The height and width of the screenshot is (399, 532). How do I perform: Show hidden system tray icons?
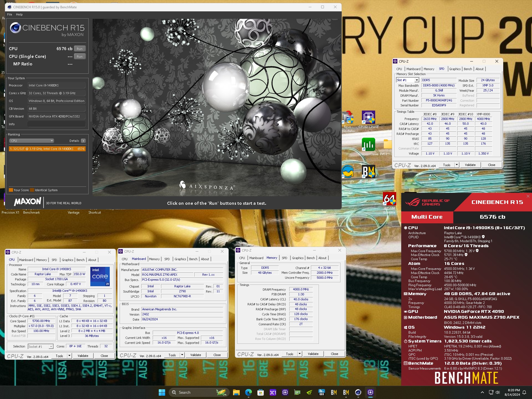[x=482, y=392]
